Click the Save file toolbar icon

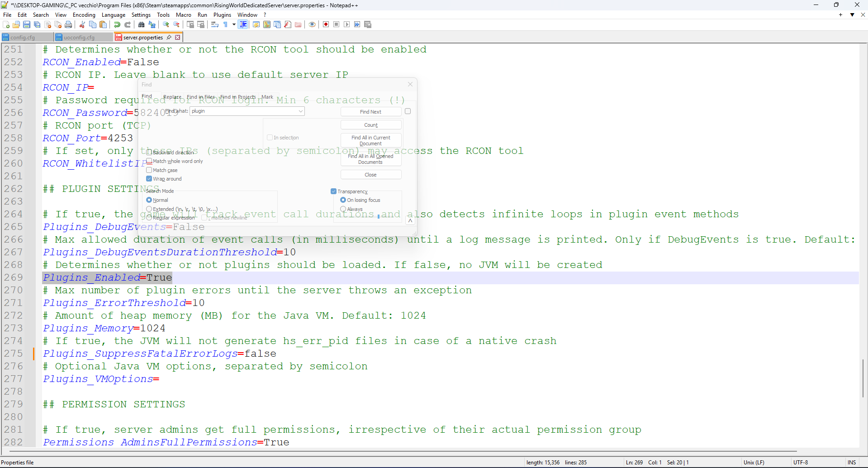27,24
